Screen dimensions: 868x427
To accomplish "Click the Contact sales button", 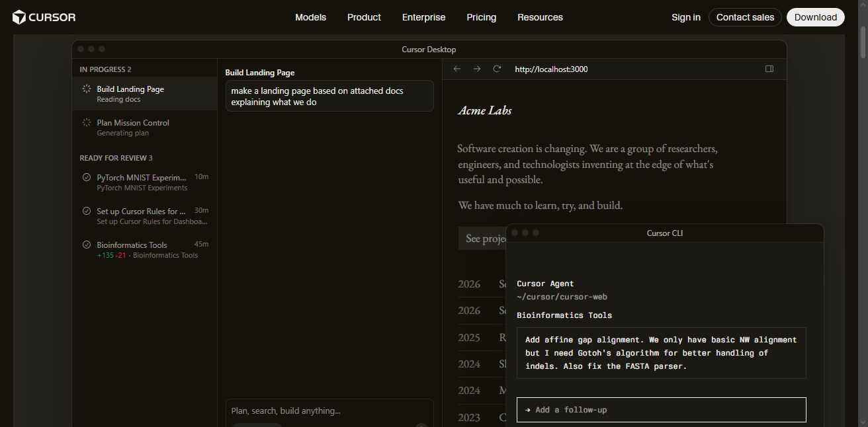I will [x=745, y=17].
